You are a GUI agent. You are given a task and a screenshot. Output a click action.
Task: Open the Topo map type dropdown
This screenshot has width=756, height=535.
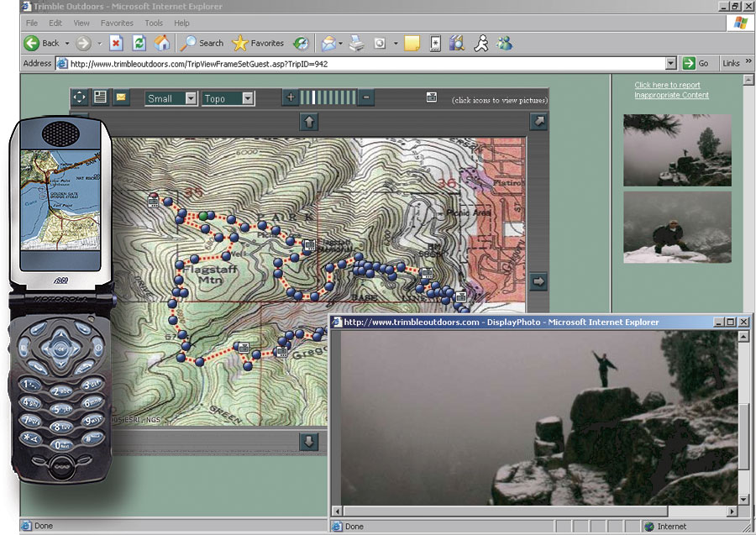[248, 98]
